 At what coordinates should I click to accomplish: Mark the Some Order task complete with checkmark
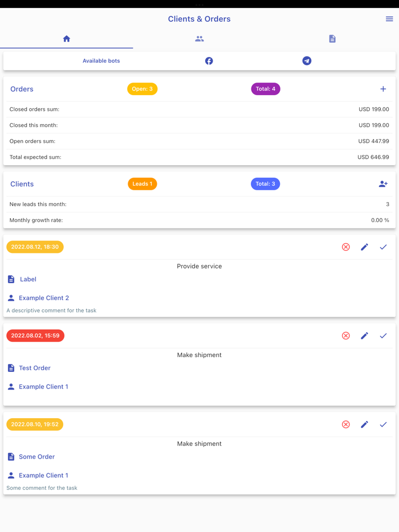click(x=384, y=424)
